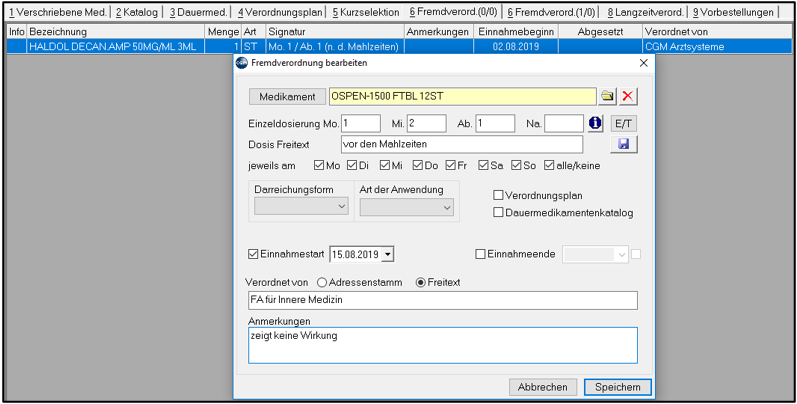The image size is (797, 404).
Task: Open the Darreichungsform dropdown
Action: 301,207
